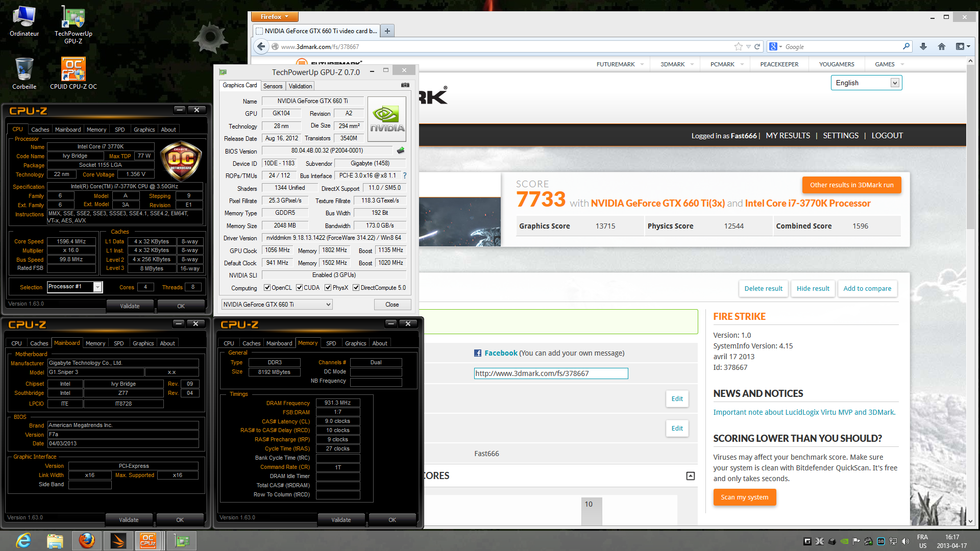980x551 pixels.
Task: Click the volume speaker tray icon
Action: (x=905, y=541)
